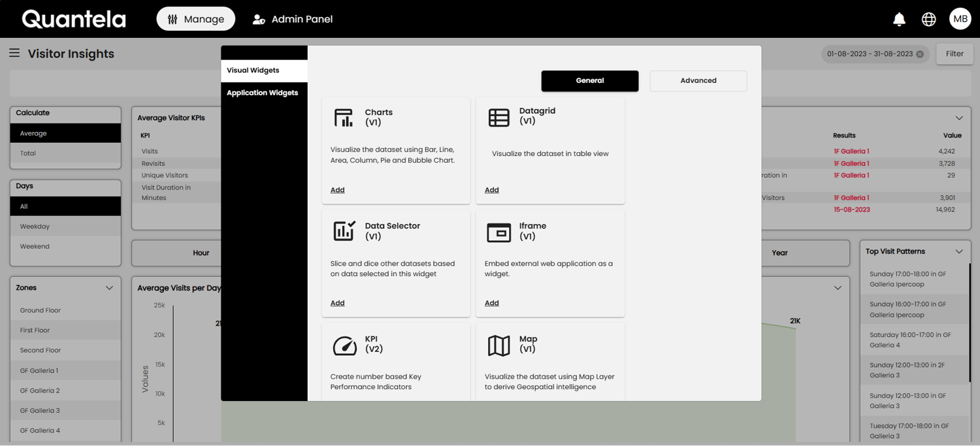
Task: Select the Total calculate option
Action: 28,153
